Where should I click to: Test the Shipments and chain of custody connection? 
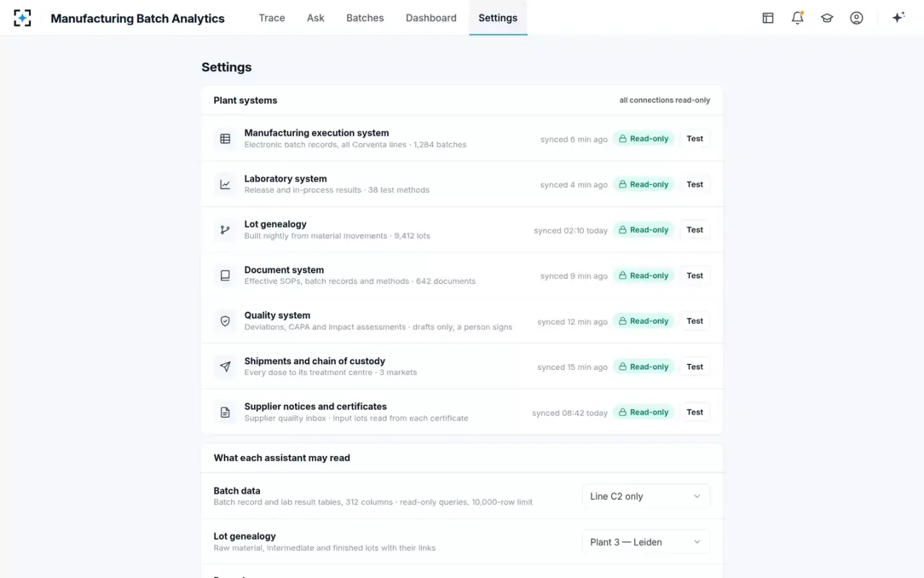coord(695,366)
